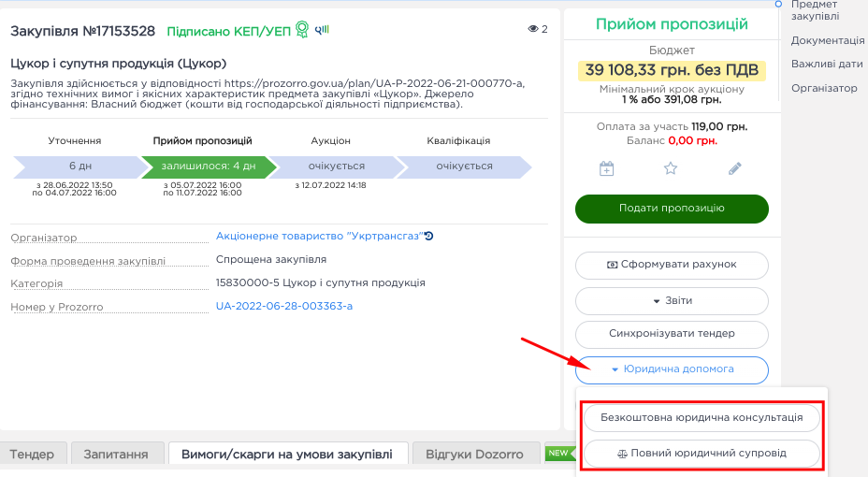Image resolution: width=868 pixels, height=477 pixels.
Task: Select Безкоштовна юридична консультація option
Action: 702,417
